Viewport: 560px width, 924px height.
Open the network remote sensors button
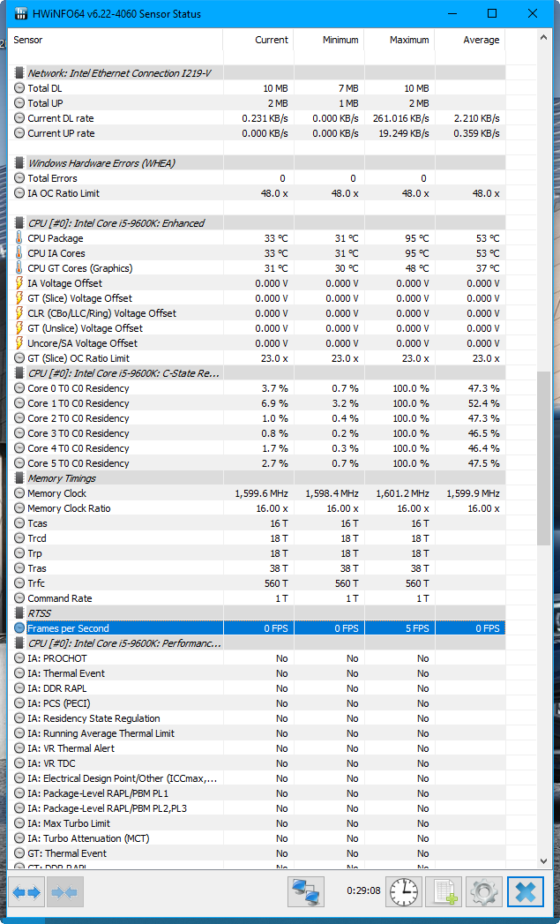pos(306,892)
